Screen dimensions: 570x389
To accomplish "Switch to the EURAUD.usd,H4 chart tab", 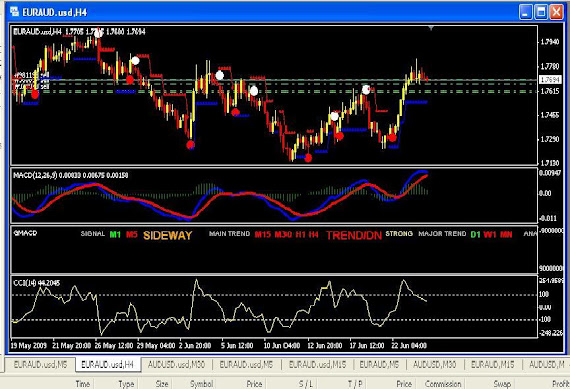I will (108, 364).
